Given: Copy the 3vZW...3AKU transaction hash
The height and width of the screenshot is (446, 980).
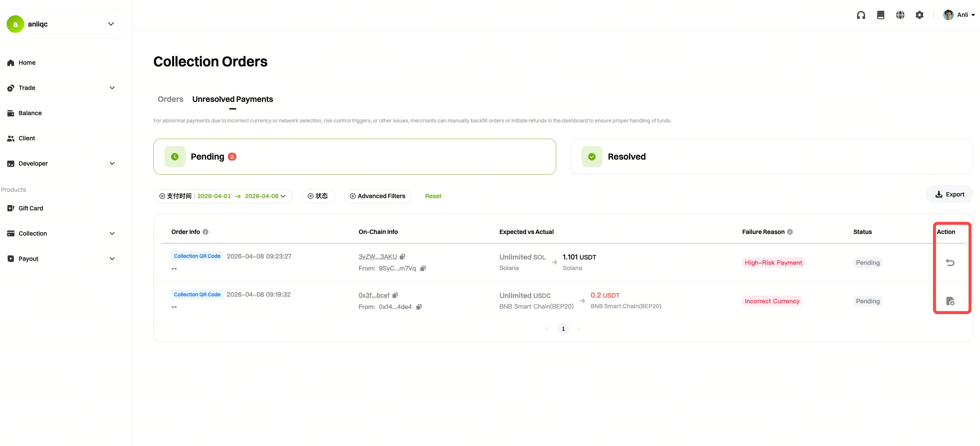Looking at the screenshot, I should [x=402, y=257].
